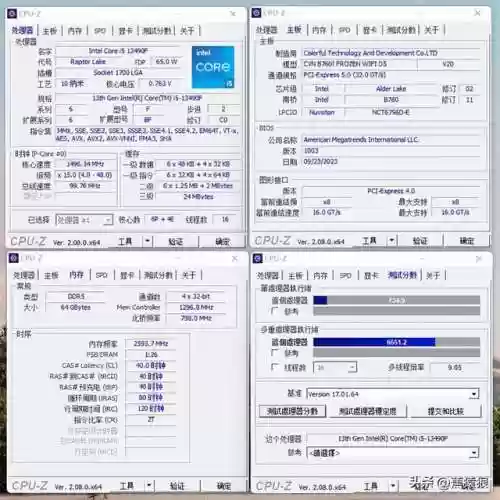
Task: Expand the 工具 dropdown arrow in the bench window
Action: [x=393, y=486]
